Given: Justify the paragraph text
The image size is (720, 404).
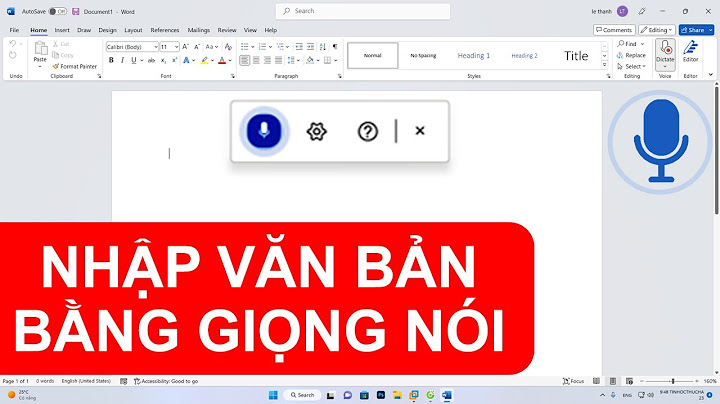Looking at the screenshot, I should [279, 60].
